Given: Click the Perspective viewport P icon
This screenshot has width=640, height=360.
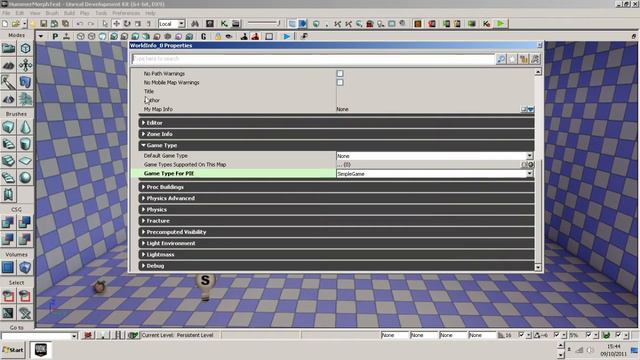Looking at the screenshot, I should click(55, 36).
